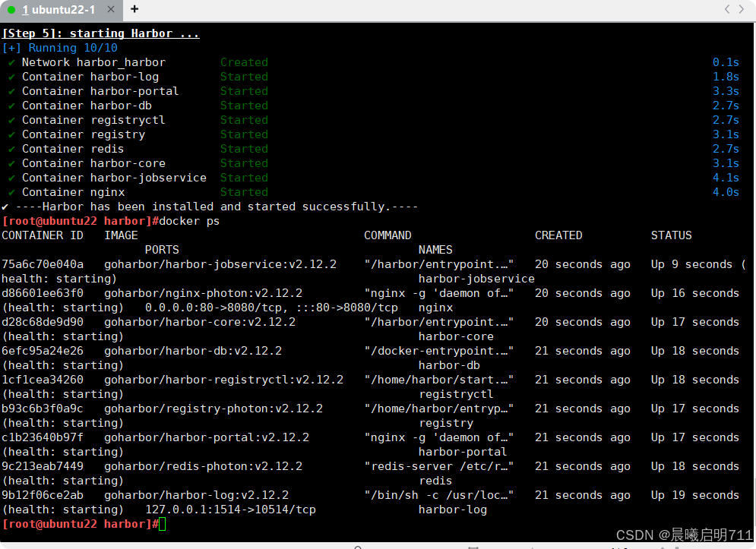
Task: Select the "COMMAND" column header
Action: [387, 235]
